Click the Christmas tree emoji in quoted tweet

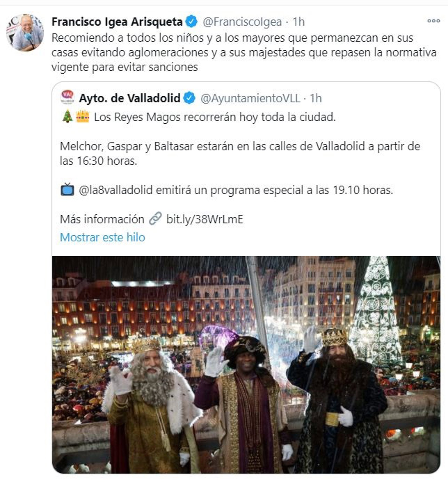pos(67,116)
